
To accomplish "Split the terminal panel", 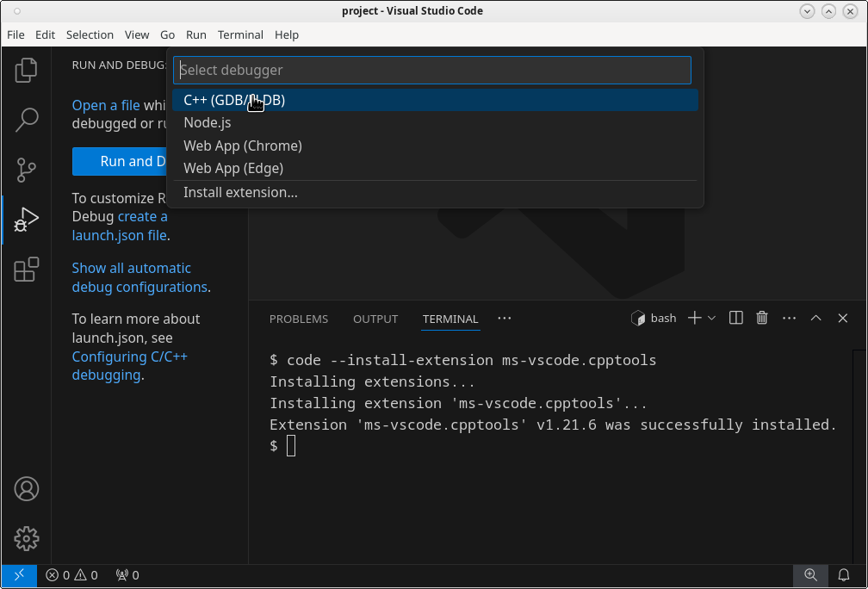I will pos(735,319).
